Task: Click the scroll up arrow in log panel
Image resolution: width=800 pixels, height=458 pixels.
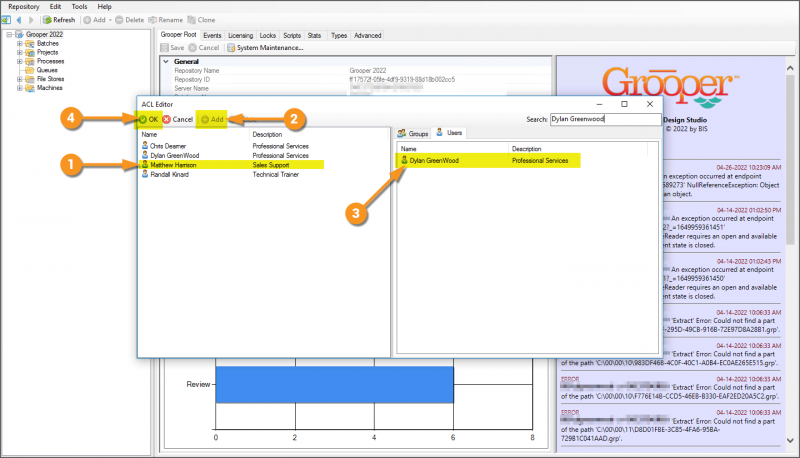Action: (x=790, y=68)
